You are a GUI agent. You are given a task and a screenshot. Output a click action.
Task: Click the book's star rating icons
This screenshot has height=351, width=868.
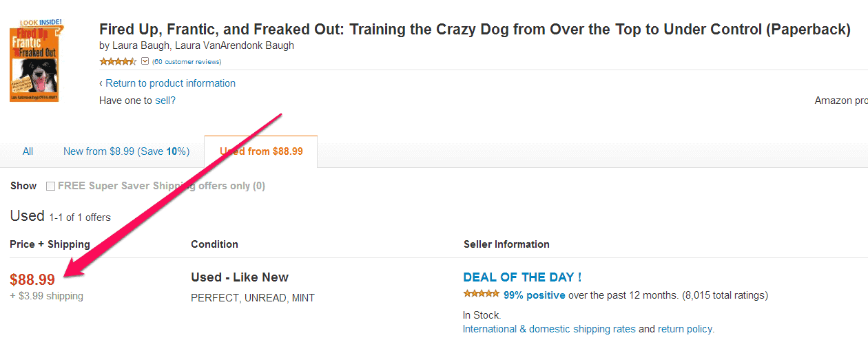coord(118,61)
